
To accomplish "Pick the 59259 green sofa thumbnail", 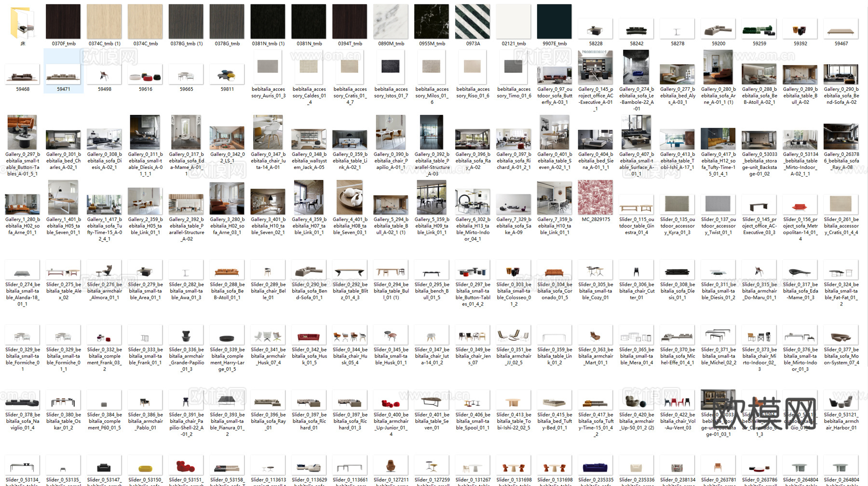I will [759, 30].
